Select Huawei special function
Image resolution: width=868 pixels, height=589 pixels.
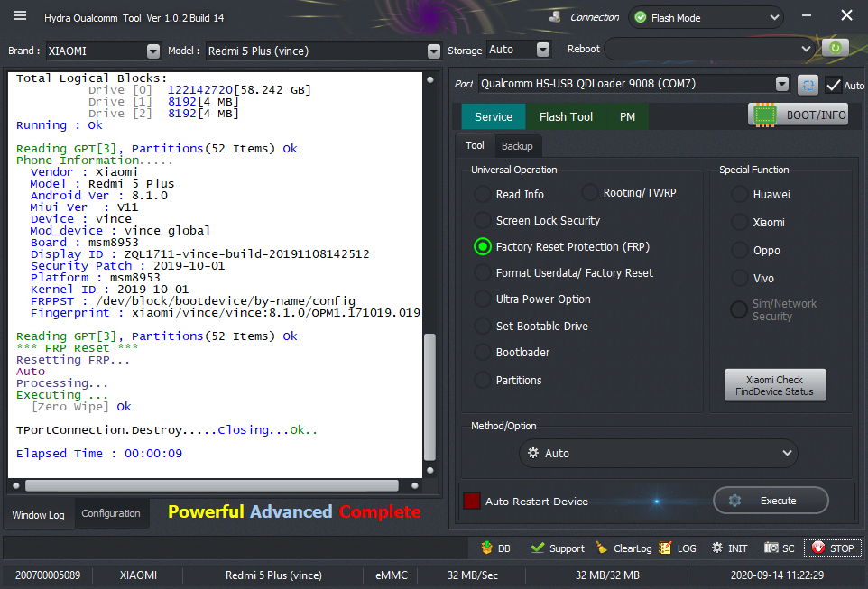pos(740,194)
